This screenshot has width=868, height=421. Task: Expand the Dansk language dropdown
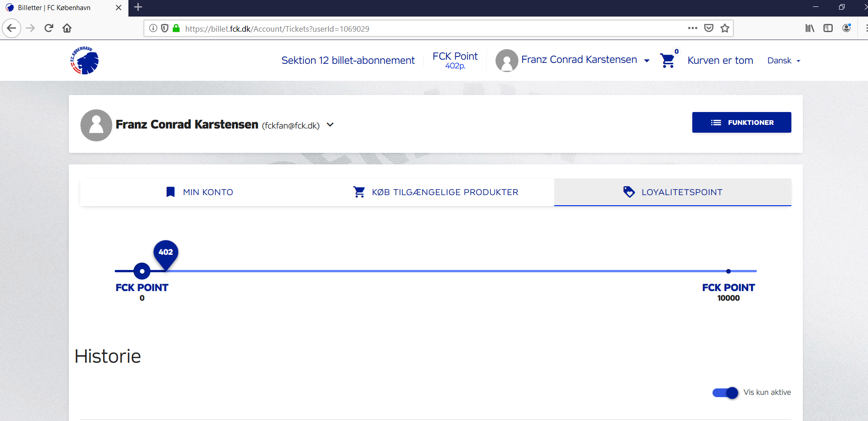[x=783, y=60]
